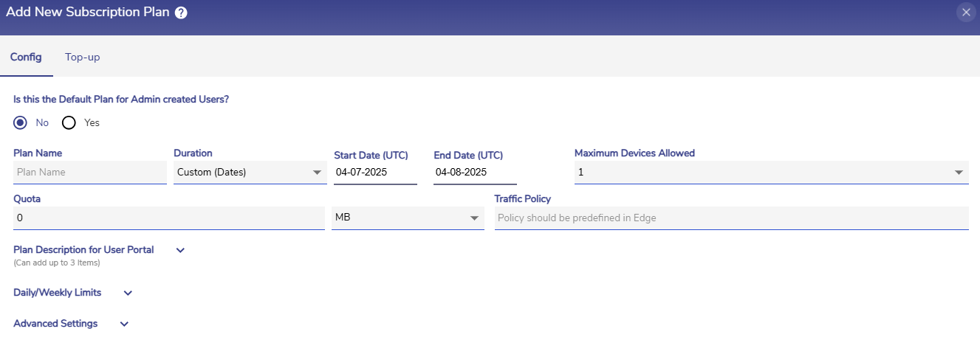Switch to the Config tab
Screen dimensions: 980x337
(x=26, y=57)
